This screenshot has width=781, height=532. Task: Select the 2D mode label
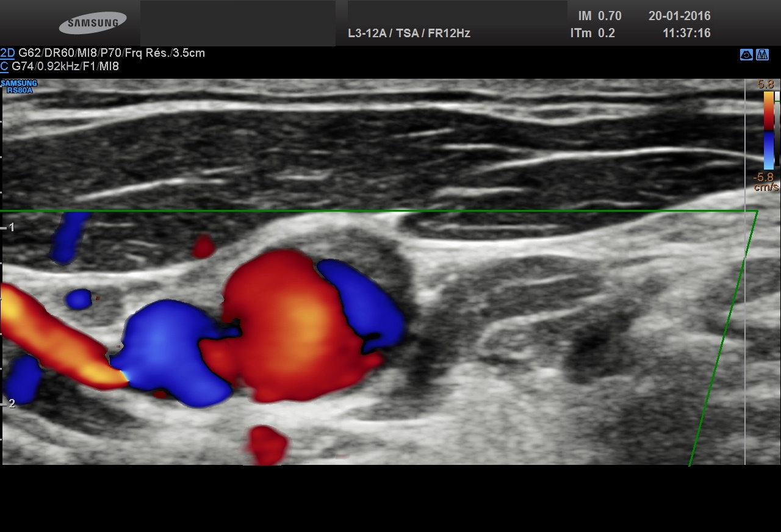click(7, 53)
